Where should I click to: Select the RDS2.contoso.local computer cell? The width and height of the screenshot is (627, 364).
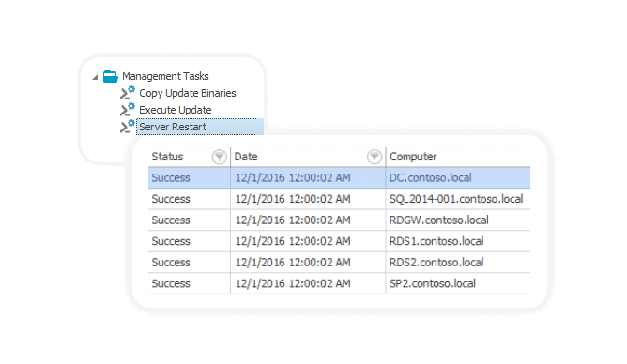pos(458,263)
